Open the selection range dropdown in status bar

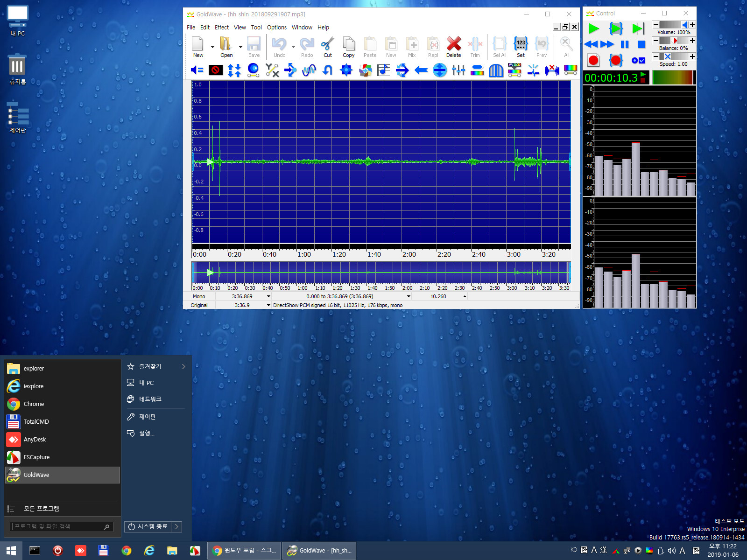click(409, 296)
